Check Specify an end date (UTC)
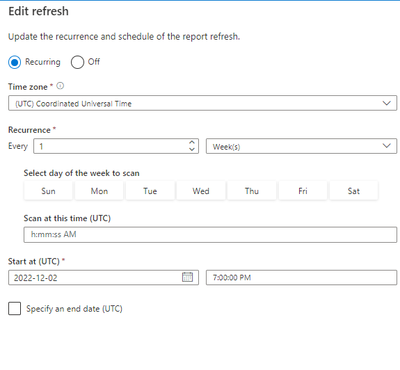 15,309
